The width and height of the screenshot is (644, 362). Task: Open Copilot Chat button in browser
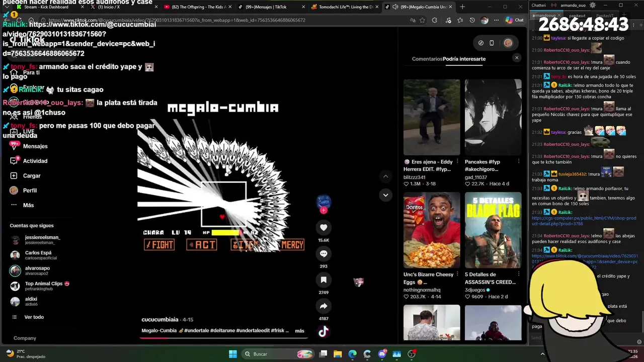pyautogui.click(x=515, y=20)
